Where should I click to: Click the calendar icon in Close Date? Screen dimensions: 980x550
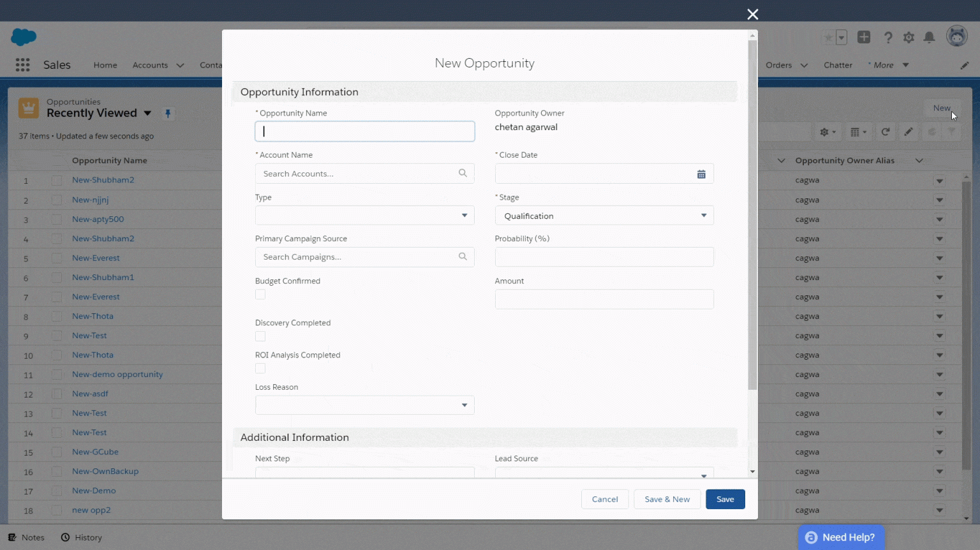(701, 174)
